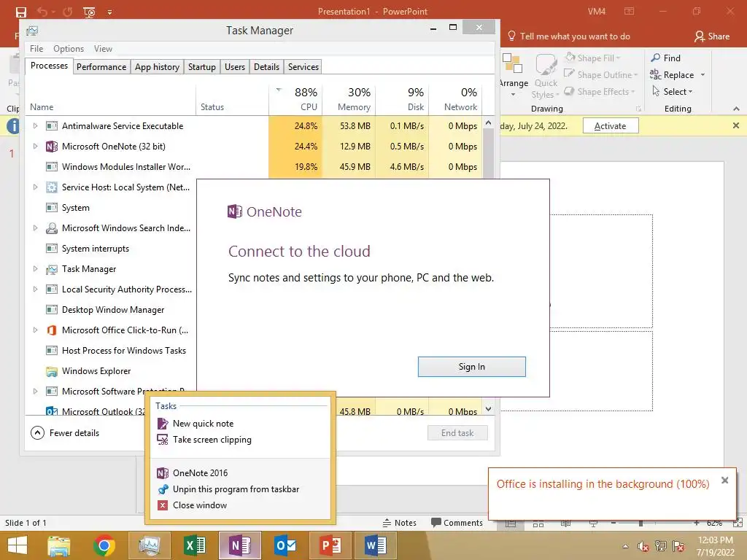Dismiss the yellow activation notification bar
Screen dimensions: 747x560
coord(735,125)
